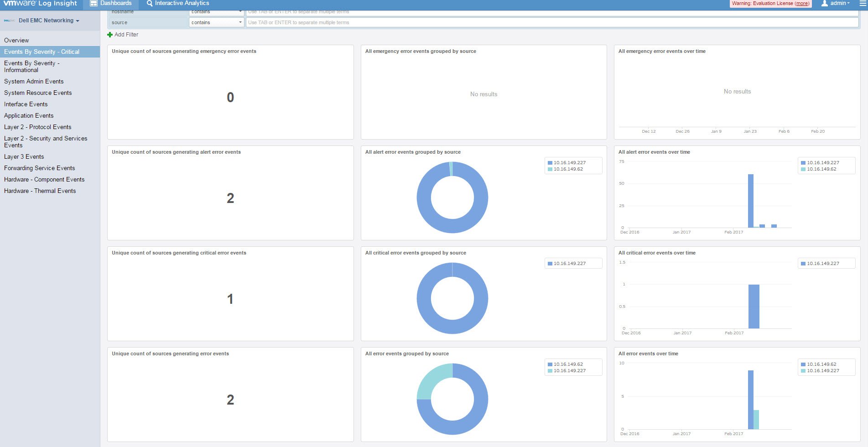Toggle 10.16.149.62 in error events legend
The image size is (868, 447).
click(567, 364)
